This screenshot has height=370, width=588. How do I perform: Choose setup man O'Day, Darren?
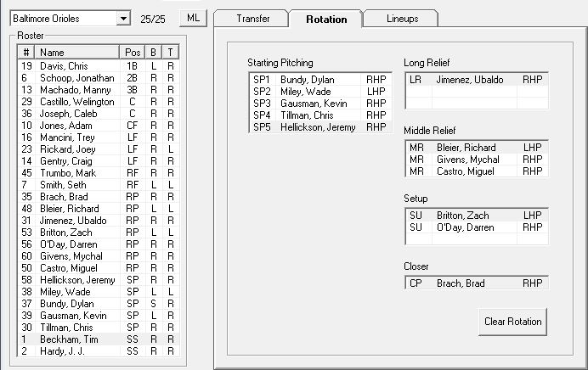coord(476,227)
